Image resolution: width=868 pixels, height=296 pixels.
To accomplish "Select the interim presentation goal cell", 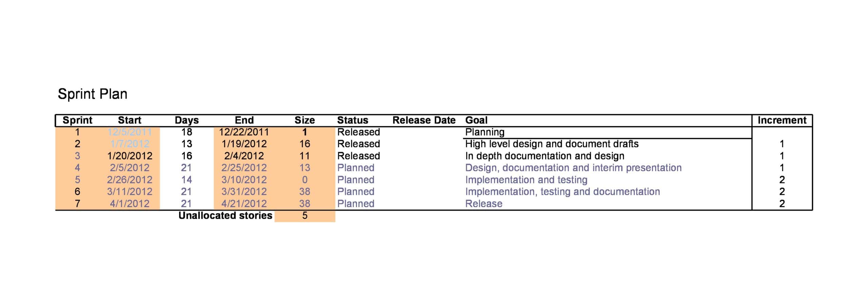I will 573,168.
